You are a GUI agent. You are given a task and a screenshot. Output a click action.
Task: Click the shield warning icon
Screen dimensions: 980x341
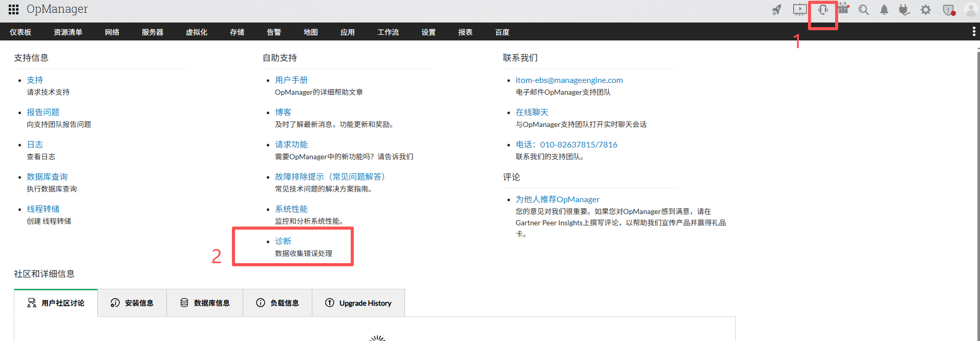[x=949, y=10]
